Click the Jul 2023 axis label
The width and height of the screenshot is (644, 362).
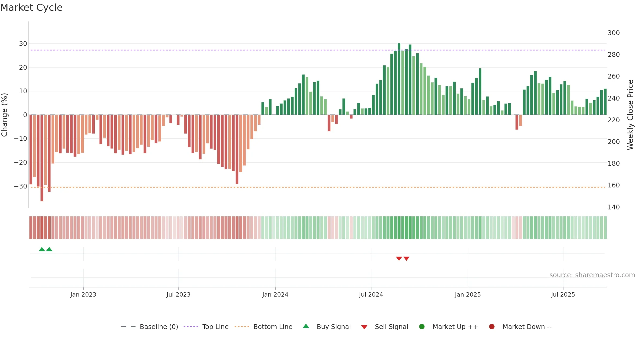point(178,294)
